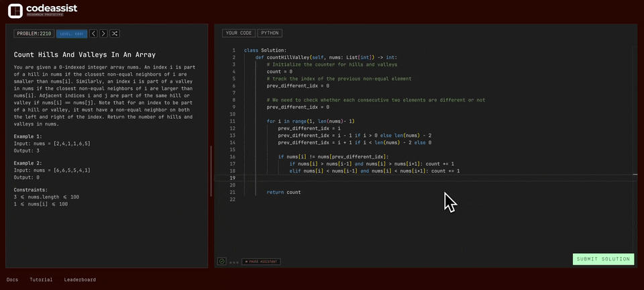Click line number 1 in the gutter
644x290 pixels.
click(233, 50)
